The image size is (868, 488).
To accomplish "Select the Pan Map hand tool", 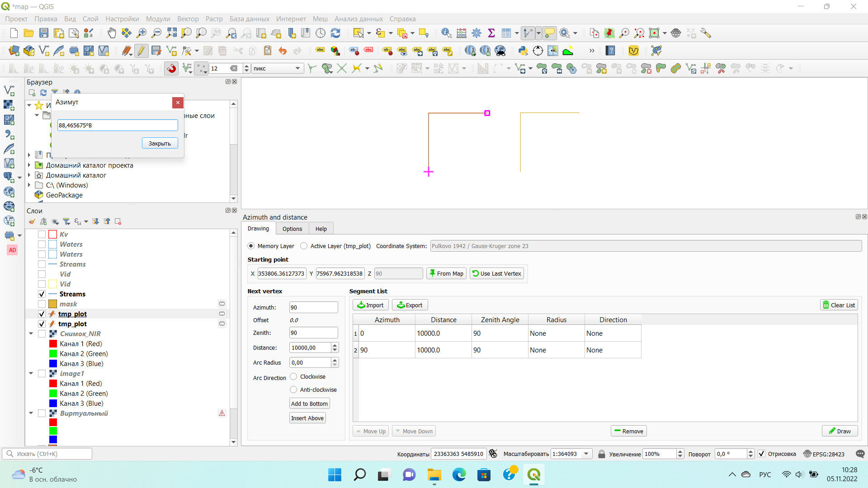I will click(x=111, y=33).
